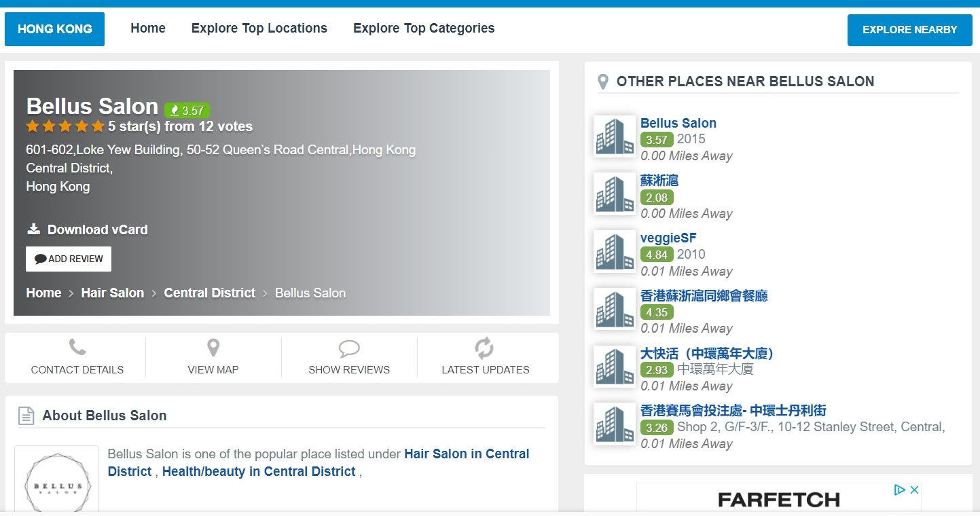The width and height of the screenshot is (980, 516).
Task: Click the '0.01 Miles Away' text under veggieSF
Action: tap(687, 271)
